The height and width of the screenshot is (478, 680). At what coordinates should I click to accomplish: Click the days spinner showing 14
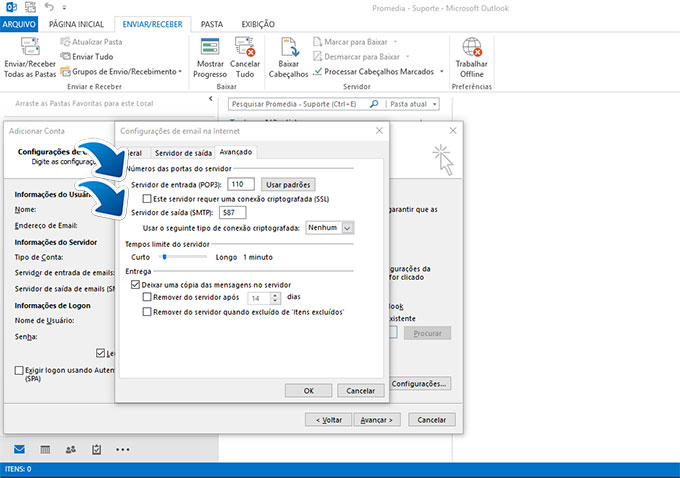264,298
